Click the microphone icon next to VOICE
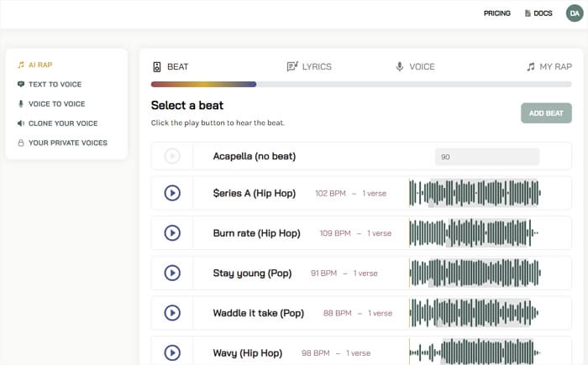The height and width of the screenshot is (365, 588). (x=400, y=66)
